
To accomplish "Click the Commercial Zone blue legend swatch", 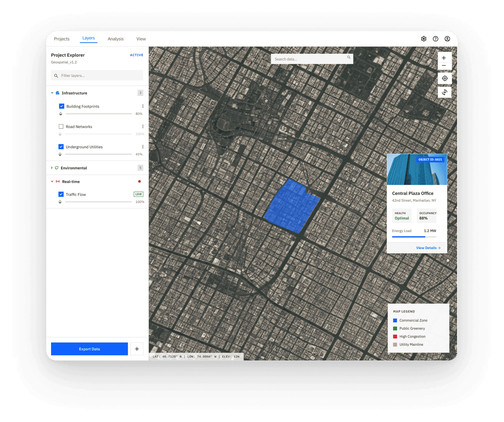I will [x=395, y=320].
